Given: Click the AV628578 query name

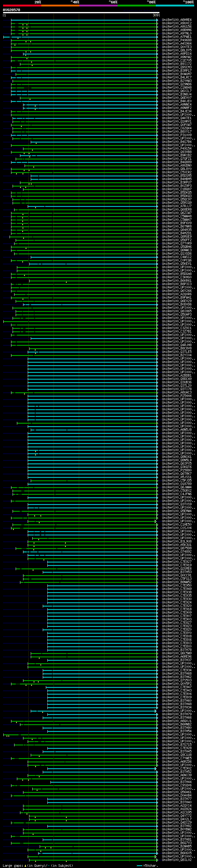Looking at the screenshot, I should tap(11, 10).
